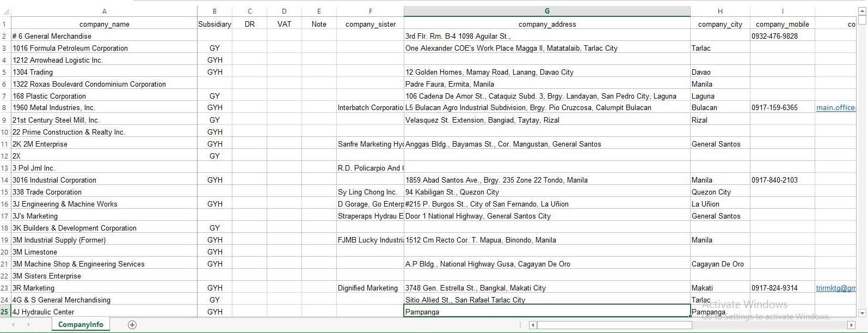Viewport: 868px width, 333px height.
Task: Select cell '3M Limestone'
Action: (x=104, y=252)
